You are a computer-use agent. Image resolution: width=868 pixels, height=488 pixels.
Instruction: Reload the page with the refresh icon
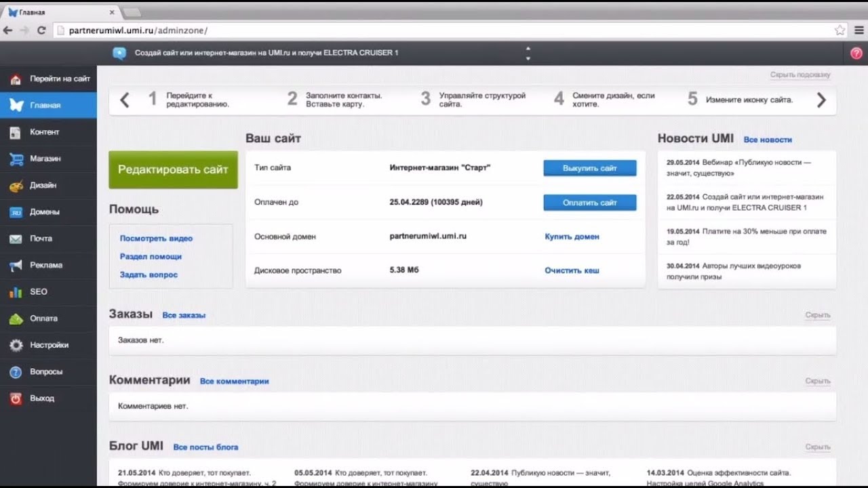41,30
